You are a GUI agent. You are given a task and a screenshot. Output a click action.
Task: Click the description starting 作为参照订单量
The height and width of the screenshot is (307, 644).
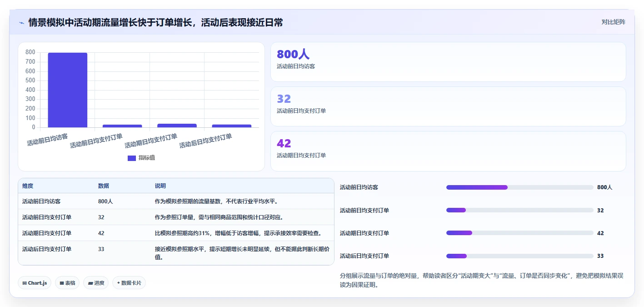coord(220,217)
